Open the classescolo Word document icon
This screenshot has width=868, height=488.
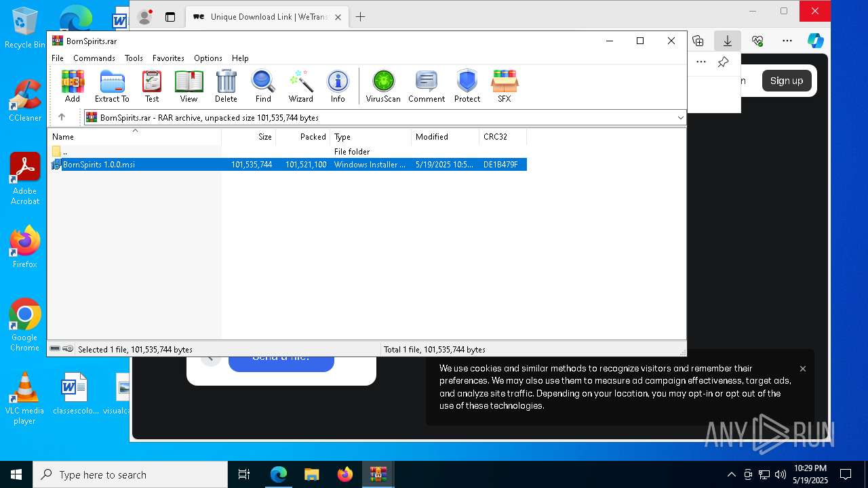click(75, 393)
